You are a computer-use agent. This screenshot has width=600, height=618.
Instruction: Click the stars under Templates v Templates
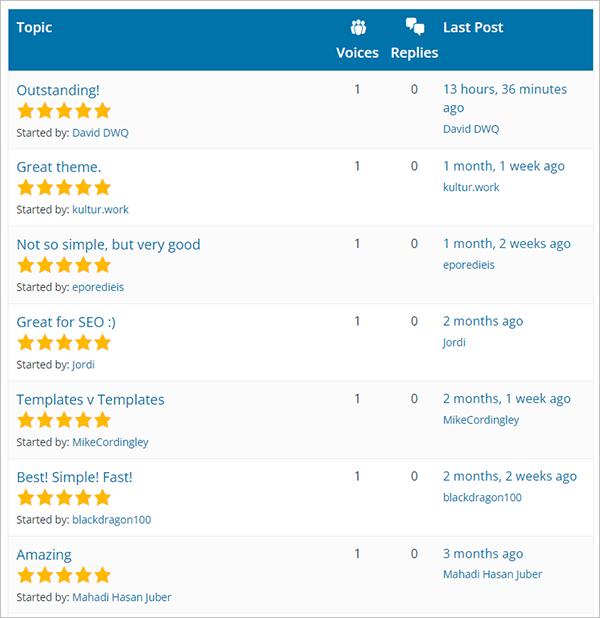(x=64, y=420)
